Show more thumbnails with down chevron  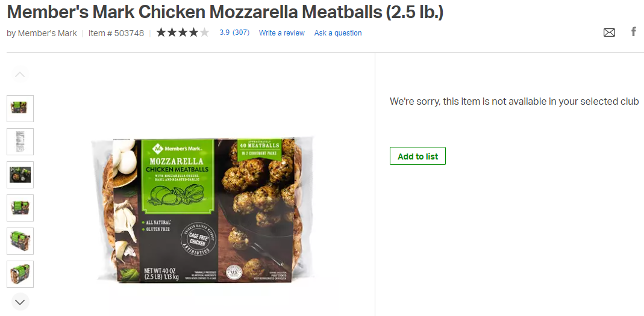20,302
